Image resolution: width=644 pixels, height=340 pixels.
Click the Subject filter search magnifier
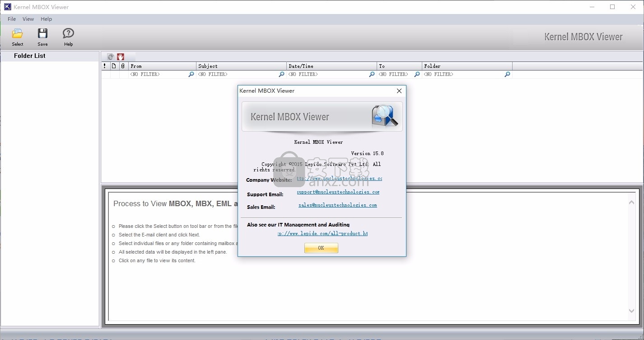[x=281, y=75]
